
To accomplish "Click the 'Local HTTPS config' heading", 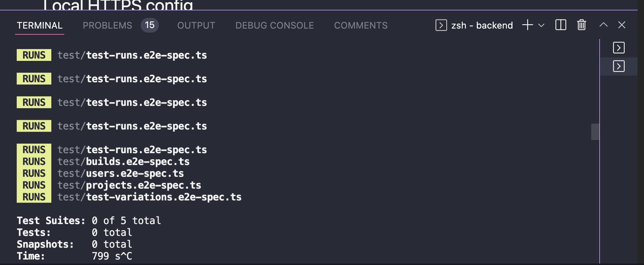I will [118, 4].
